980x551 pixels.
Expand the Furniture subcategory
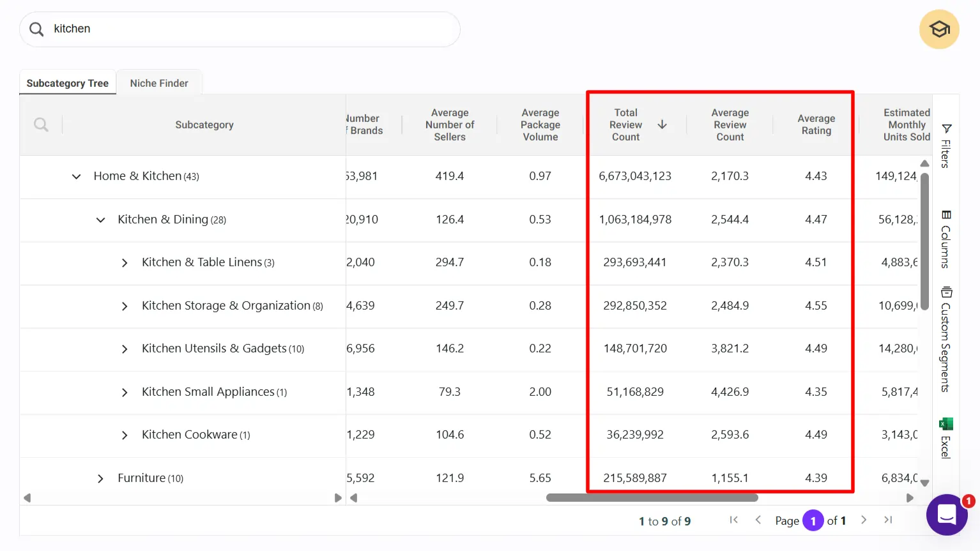pos(100,478)
